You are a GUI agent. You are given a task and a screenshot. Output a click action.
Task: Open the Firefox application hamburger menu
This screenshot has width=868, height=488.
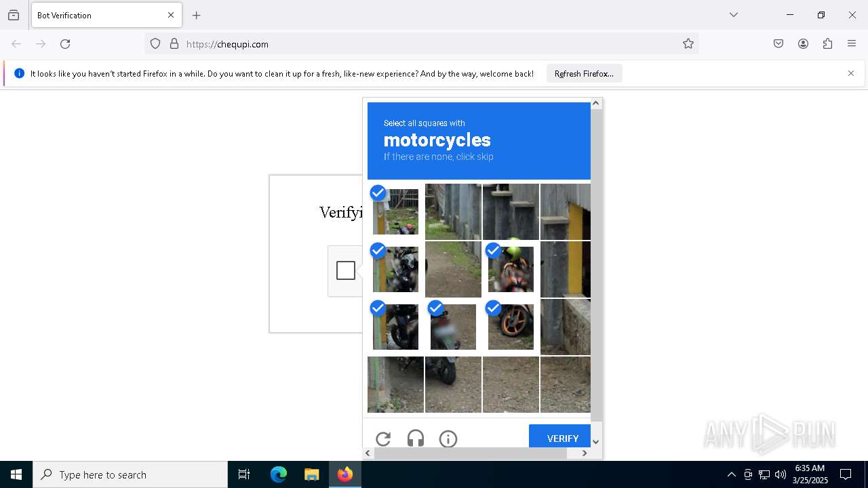(852, 44)
